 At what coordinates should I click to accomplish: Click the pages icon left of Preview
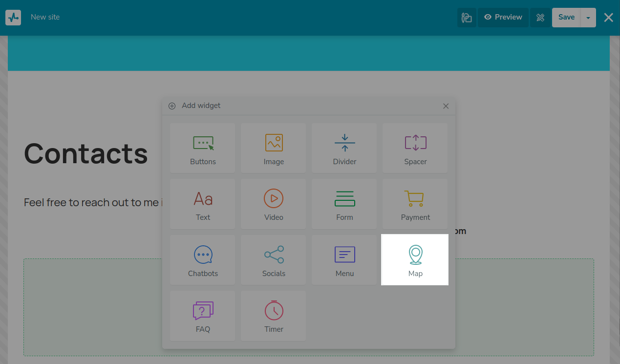tap(467, 18)
